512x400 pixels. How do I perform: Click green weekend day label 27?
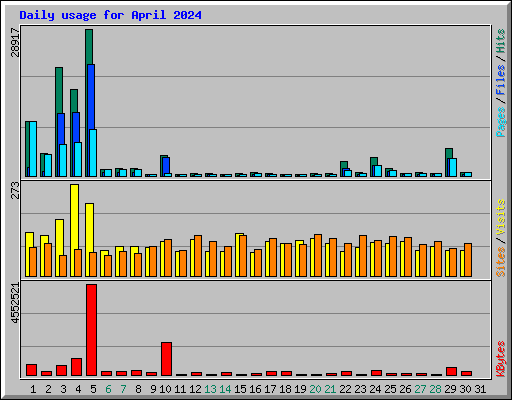coord(420,389)
